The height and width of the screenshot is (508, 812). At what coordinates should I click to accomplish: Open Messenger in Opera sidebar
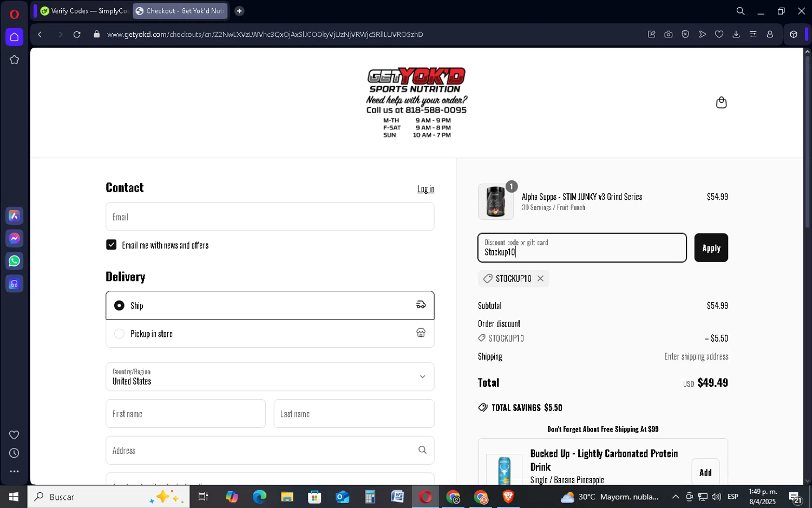(x=14, y=238)
